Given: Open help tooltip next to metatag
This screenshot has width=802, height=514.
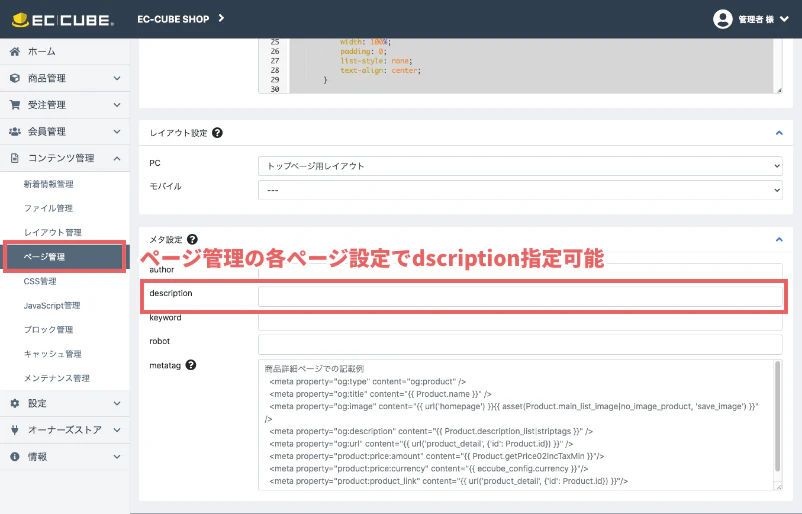Looking at the screenshot, I should click(191, 365).
